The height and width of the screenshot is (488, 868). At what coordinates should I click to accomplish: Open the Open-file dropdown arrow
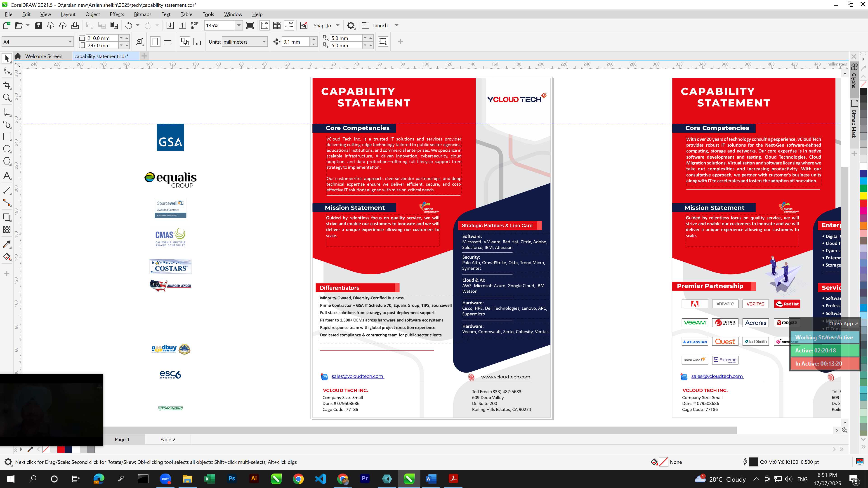(x=28, y=25)
